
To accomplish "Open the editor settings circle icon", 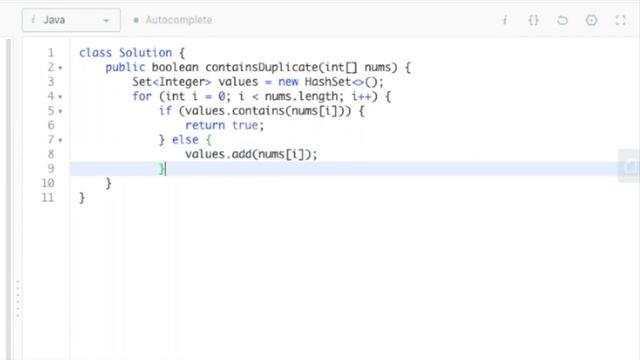I will 591,20.
